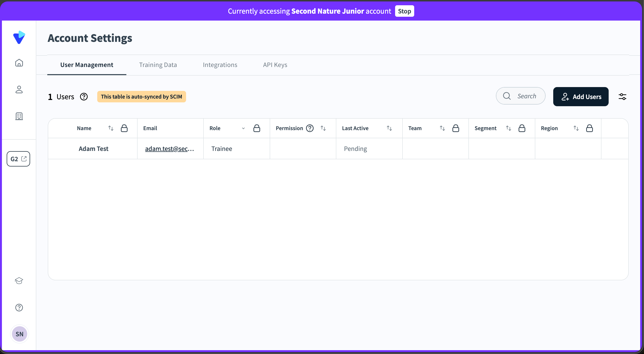644x354 pixels.
Task: Click the Users count help icon
Action: click(x=84, y=97)
